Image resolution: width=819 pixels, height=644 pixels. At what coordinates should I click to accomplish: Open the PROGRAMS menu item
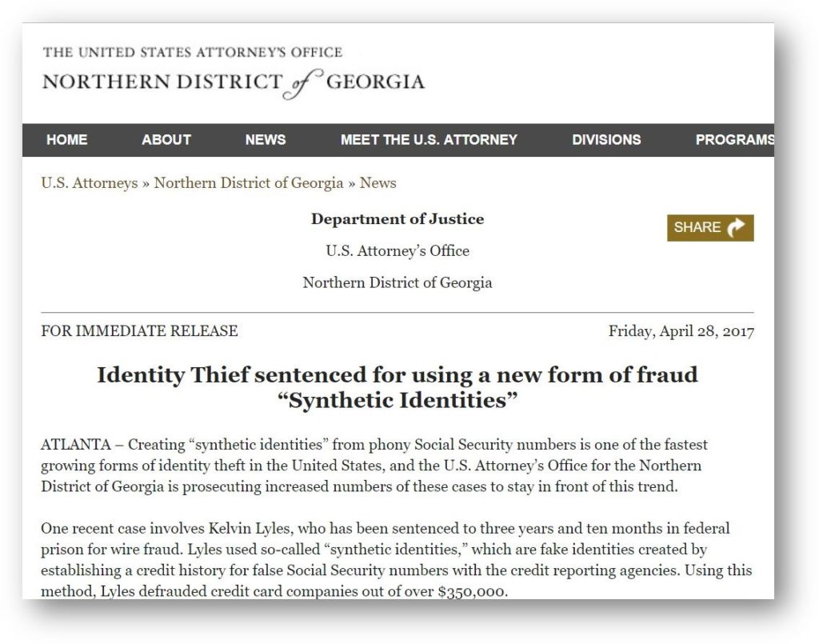(735, 139)
